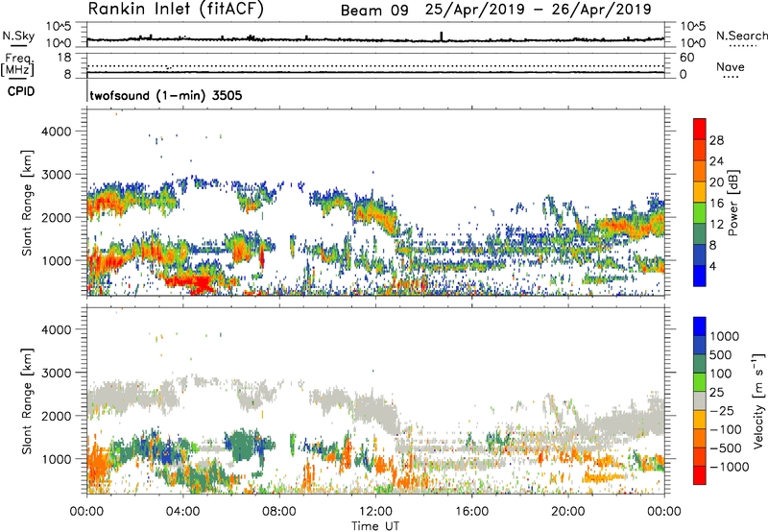
Task: Click the '12:00' time axis tick label
Action: 375,512
